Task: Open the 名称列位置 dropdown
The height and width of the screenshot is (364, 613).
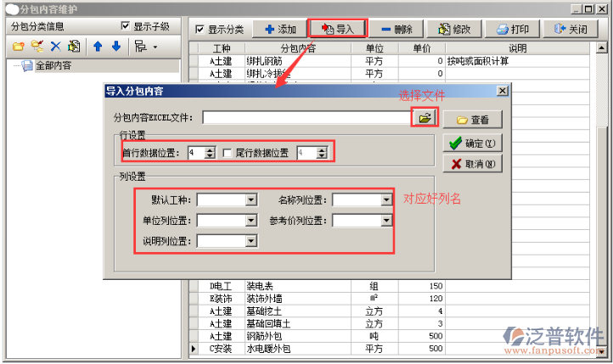Action: 386,200
